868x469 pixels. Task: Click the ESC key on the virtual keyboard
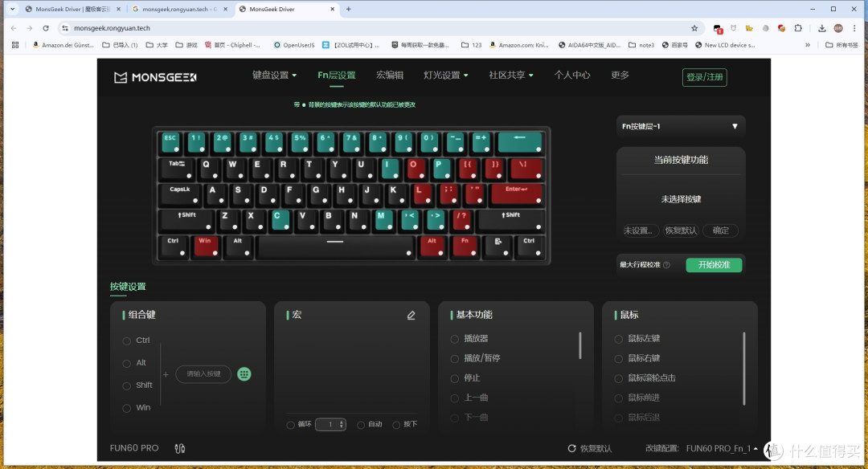click(170, 142)
